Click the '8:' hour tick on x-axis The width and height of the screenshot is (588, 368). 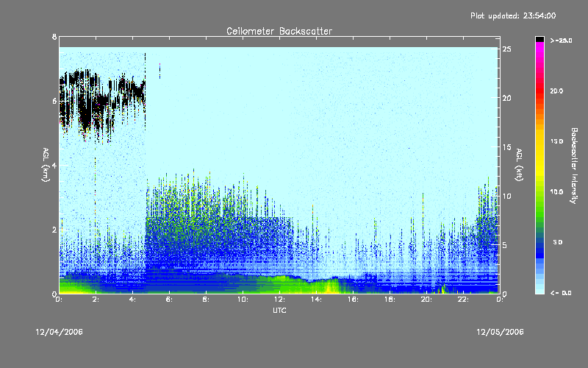pos(207,300)
